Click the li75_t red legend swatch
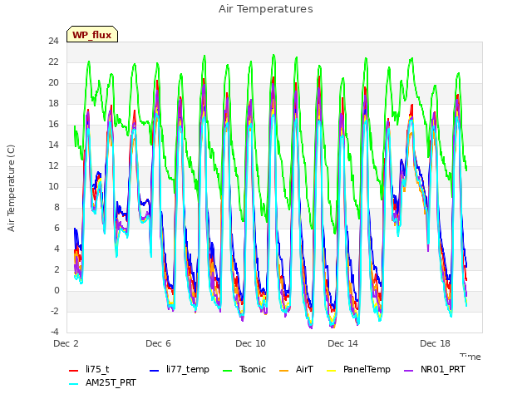The image size is (532, 399). click(x=74, y=371)
